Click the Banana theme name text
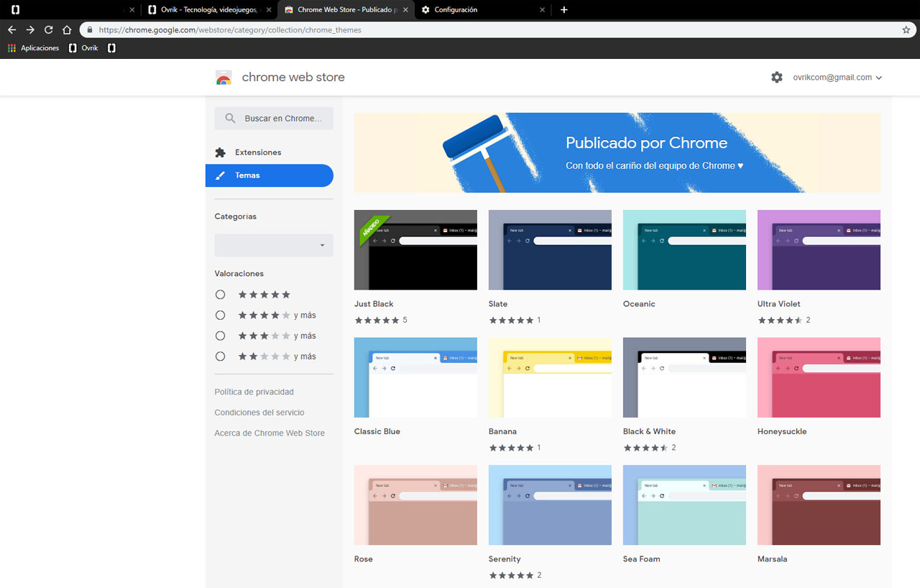The width and height of the screenshot is (920, 588). (x=502, y=431)
